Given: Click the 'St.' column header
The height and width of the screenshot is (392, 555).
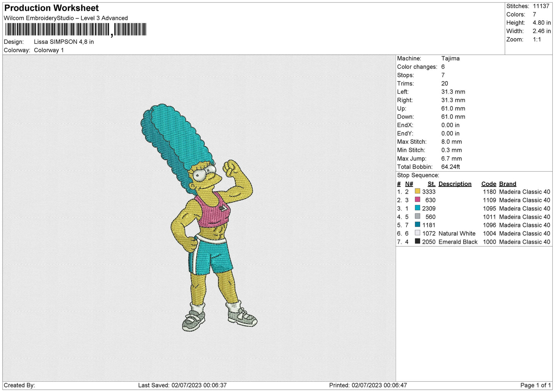Looking at the screenshot, I should [431, 184].
